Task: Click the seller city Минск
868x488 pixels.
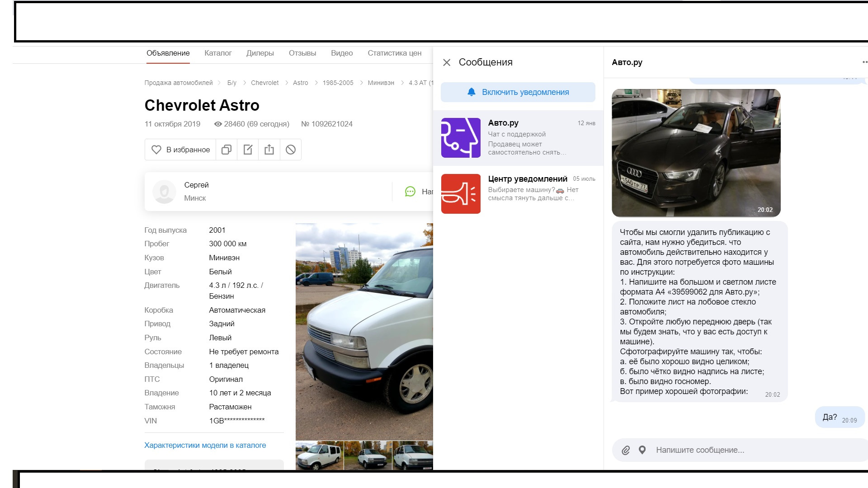Action: [195, 198]
